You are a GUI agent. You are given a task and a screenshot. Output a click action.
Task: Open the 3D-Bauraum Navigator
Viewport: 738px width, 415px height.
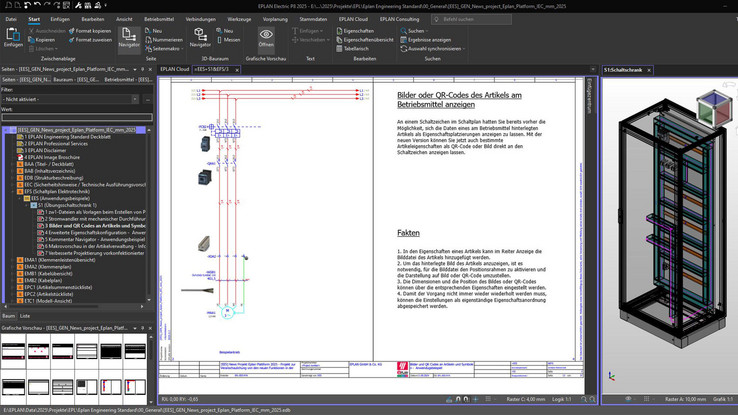coord(200,38)
